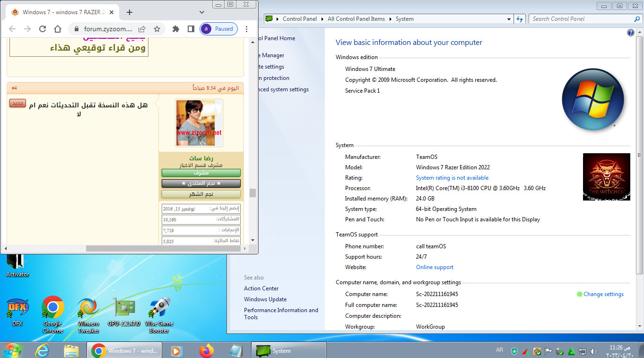Open a new Chrome tab
This screenshot has height=358, width=644.
(130, 12)
